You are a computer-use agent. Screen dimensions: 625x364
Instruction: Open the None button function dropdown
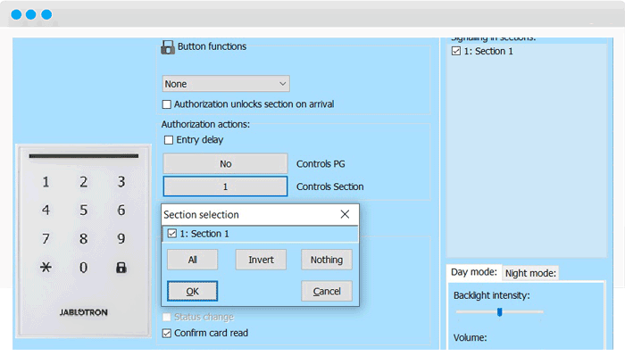(226, 84)
